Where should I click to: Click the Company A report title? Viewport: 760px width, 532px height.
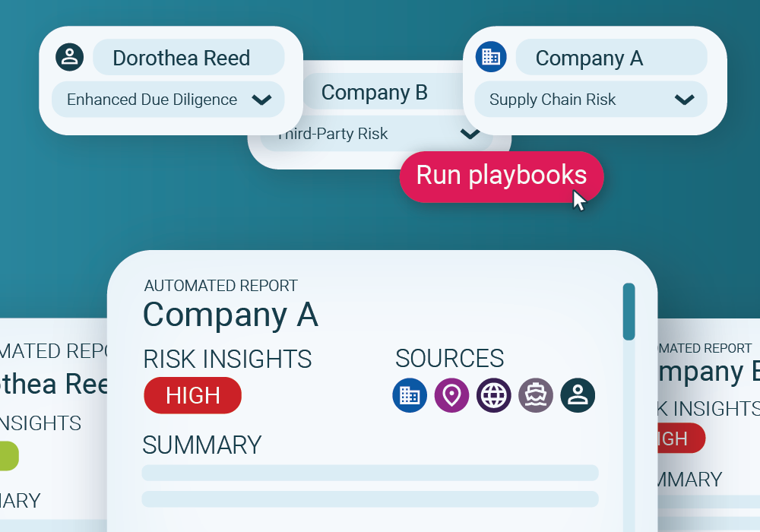tap(231, 315)
